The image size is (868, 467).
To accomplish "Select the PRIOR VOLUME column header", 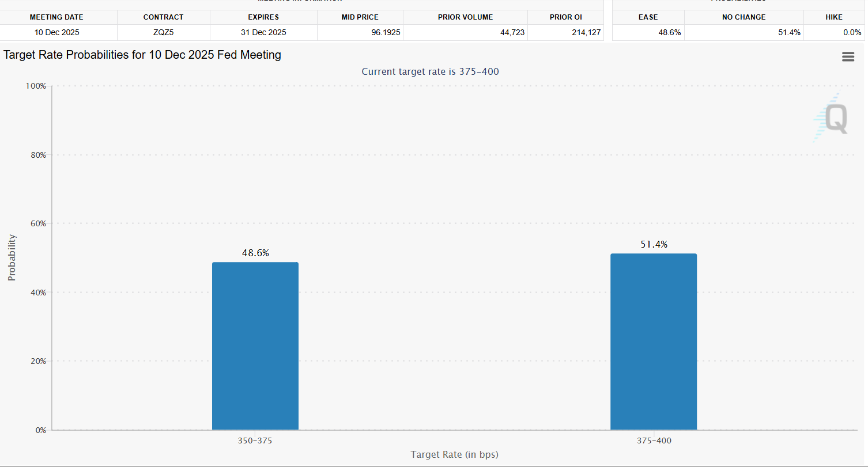I will (465, 17).
